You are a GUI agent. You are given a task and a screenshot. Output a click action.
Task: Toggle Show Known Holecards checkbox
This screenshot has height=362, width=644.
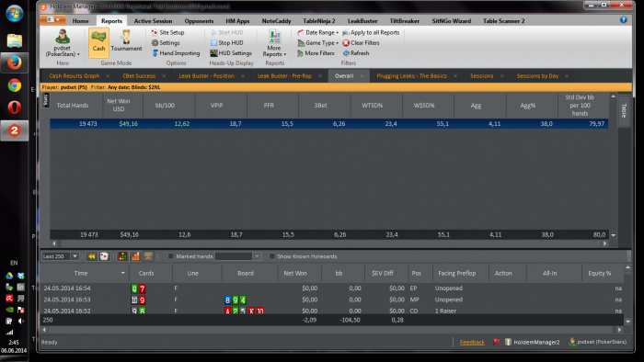tap(272, 256)
